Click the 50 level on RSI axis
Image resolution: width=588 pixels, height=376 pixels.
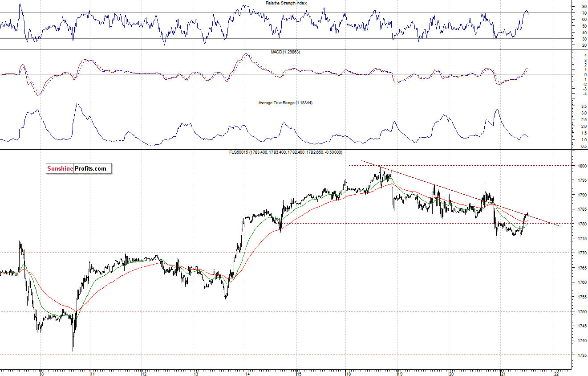coord(584,26)
